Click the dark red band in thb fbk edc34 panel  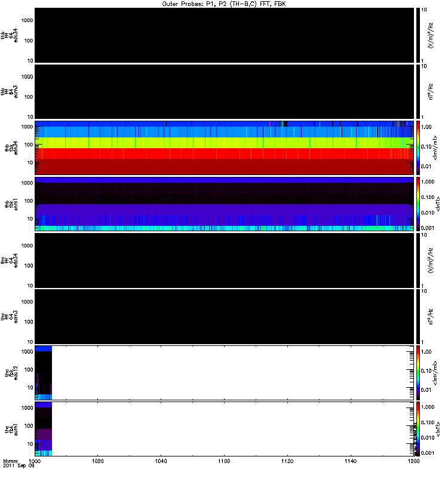[225, 167]
